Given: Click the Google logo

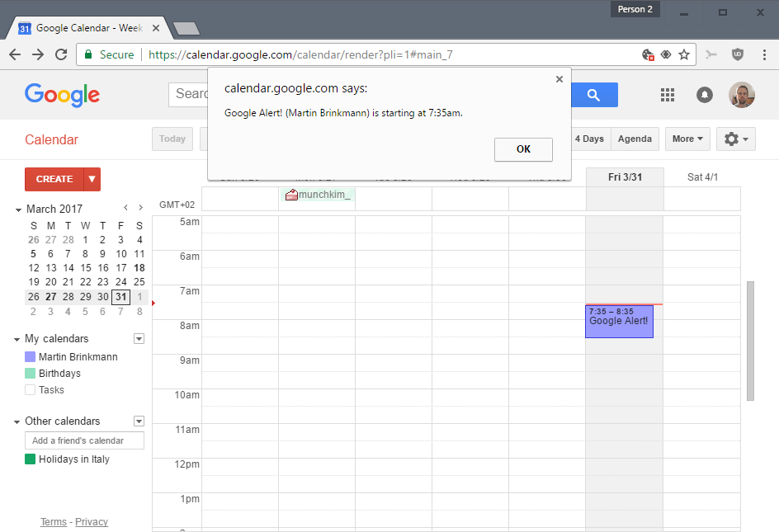Looking at the screenshot, I should (x=62, y=94).
